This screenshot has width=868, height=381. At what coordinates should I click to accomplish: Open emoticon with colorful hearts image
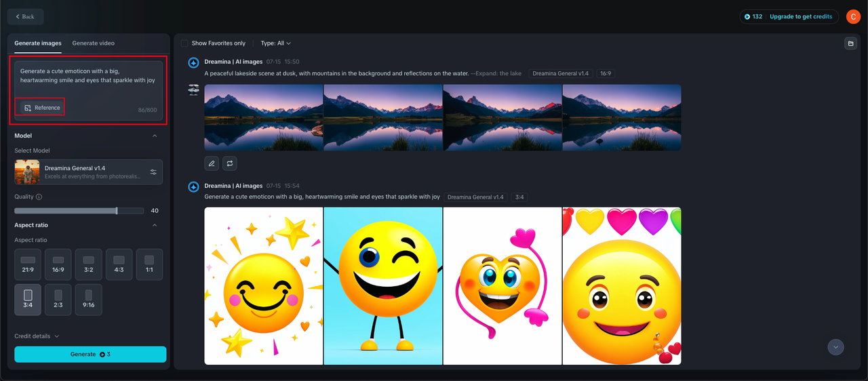pyautogui.click(x=622, y=286)
